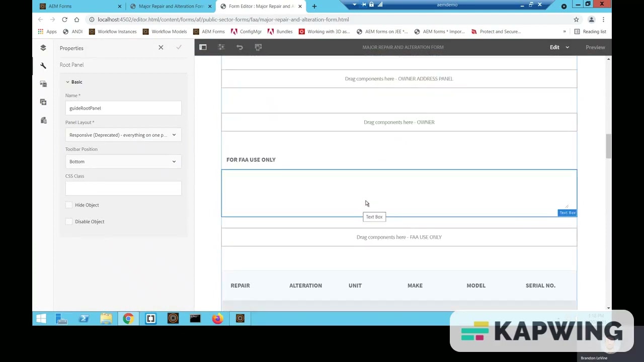Go back using browser back arrow
Image resolution: width=644 pixels, height=362 pixels.
point(40,19)
